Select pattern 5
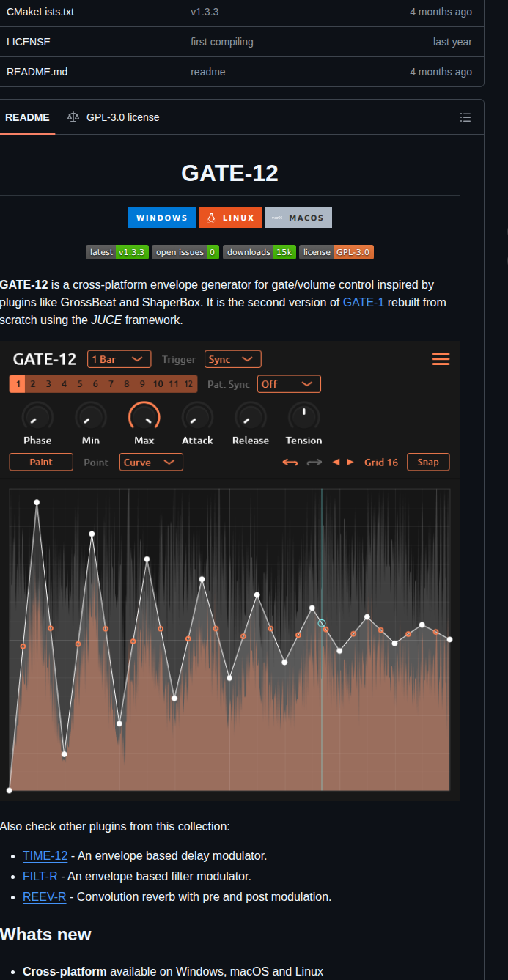This screenshot has width=508, height=980. point(79,384)
